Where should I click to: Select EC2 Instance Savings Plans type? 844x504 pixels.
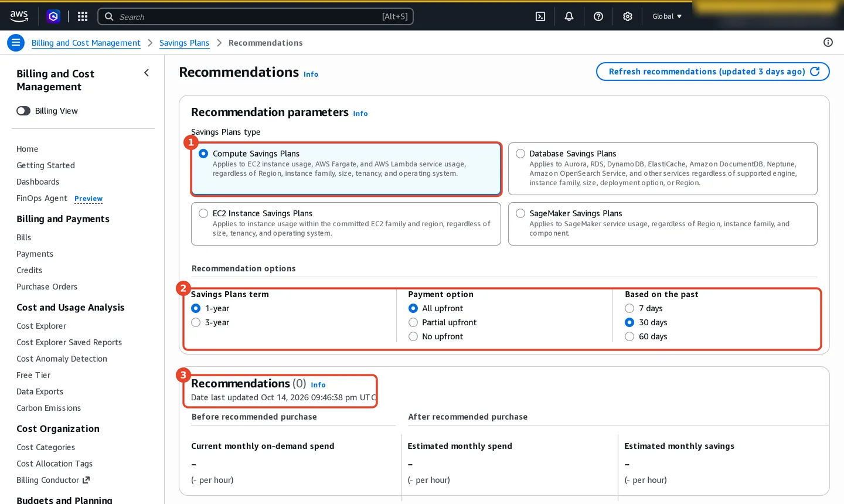203,213
